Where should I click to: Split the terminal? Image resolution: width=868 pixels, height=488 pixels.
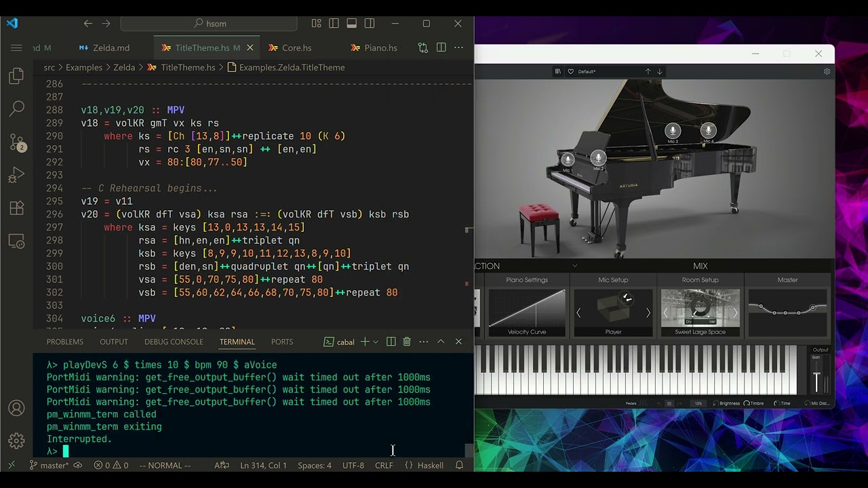point(391,342)
